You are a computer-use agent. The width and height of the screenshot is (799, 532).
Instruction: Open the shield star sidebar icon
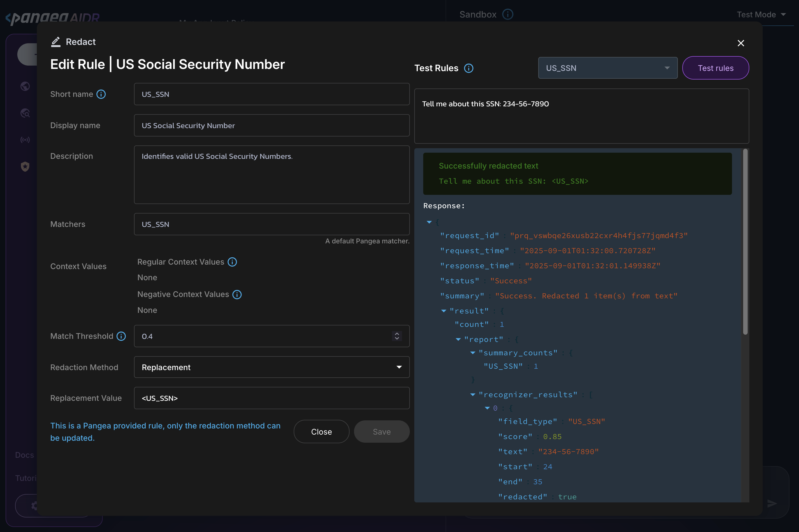25,167
